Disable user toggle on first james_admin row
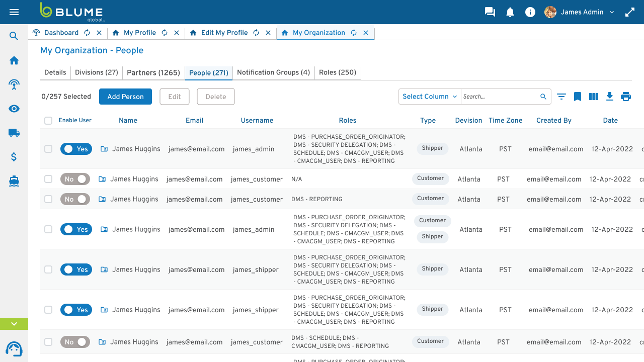This screenshot has height=362, width=644. [76, 149]
